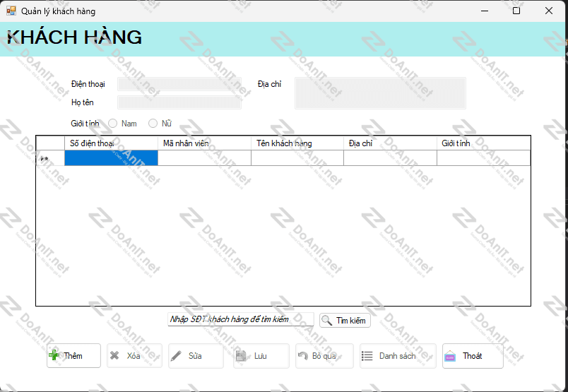This screenshot has height=392, width=568.
Task: Click the Giới tính label above the grid
Action: pos(85,124)
